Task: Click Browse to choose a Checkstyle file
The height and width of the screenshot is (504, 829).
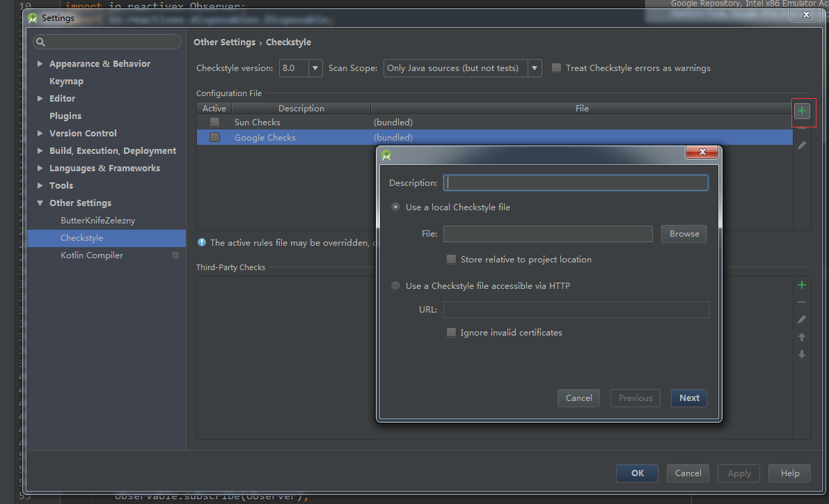Action: [684, 234]
